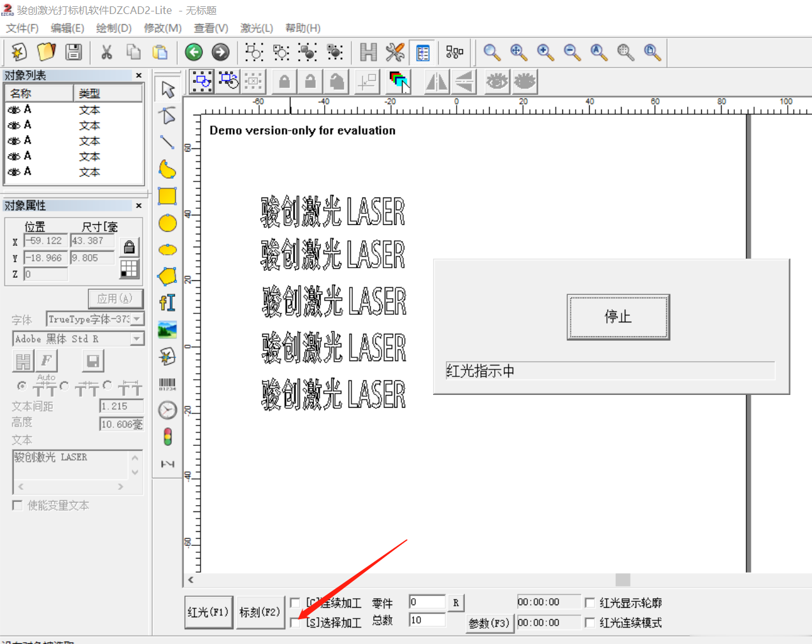Click the 红光(F1) button
Viewport: 812px width, 644px height.
[x=208, y=612]
